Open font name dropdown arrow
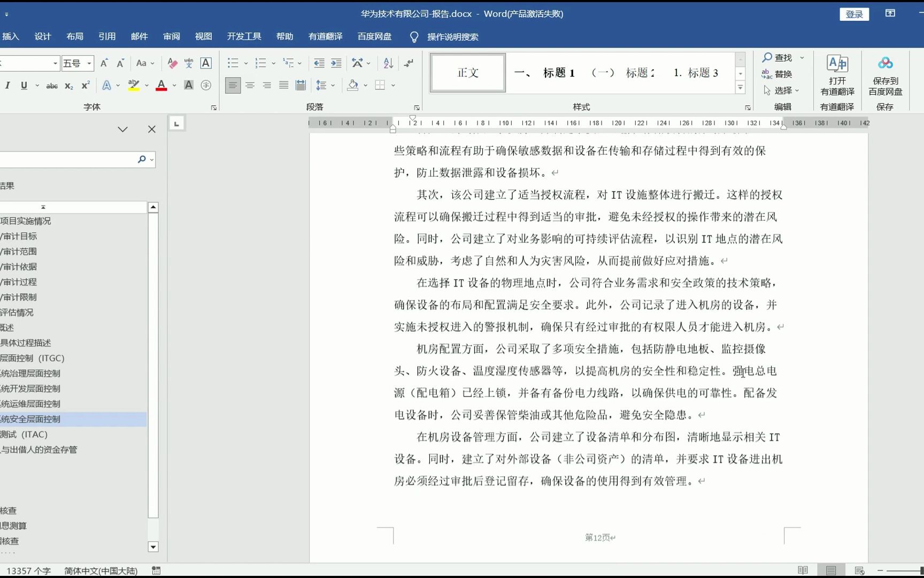The image size is (924, 578). coord(55,64)
